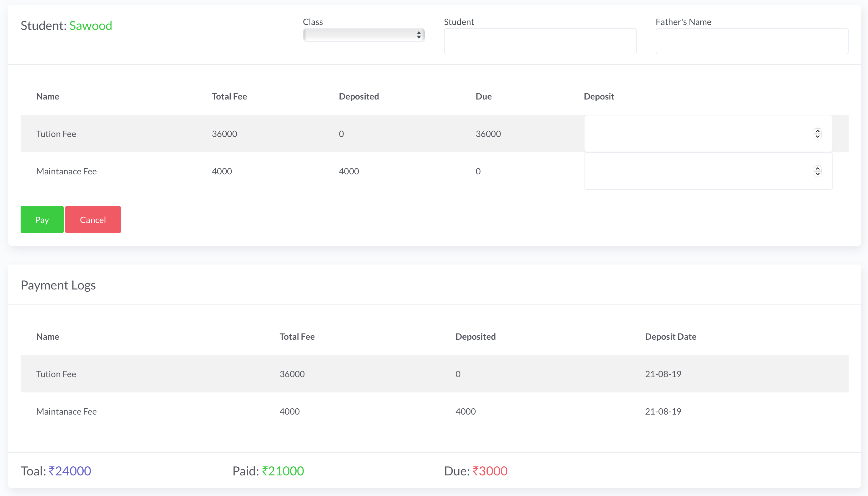Click the Payment Logs heading
This screenshot has height=496, width=868.
pos(58,285)
